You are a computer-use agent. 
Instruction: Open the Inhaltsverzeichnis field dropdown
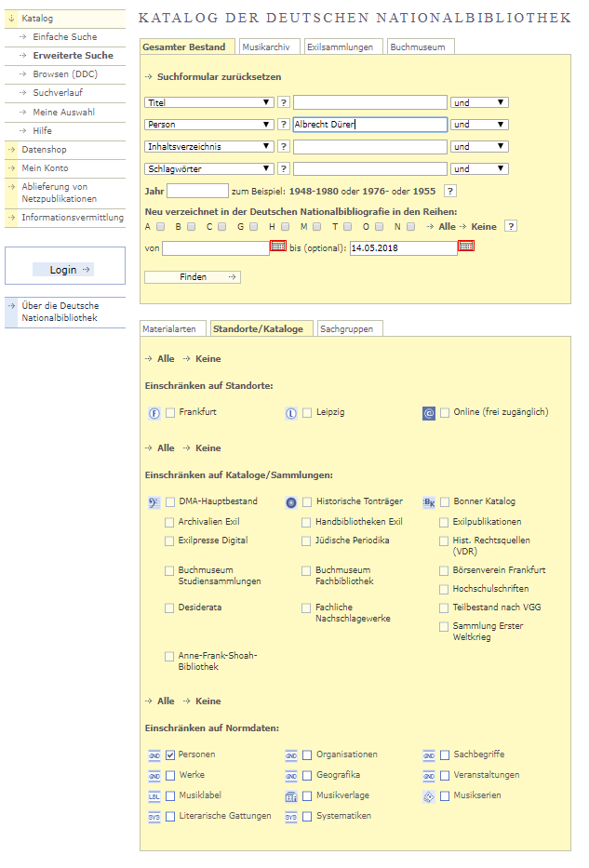pyautogui.click(x=209, y=147)
